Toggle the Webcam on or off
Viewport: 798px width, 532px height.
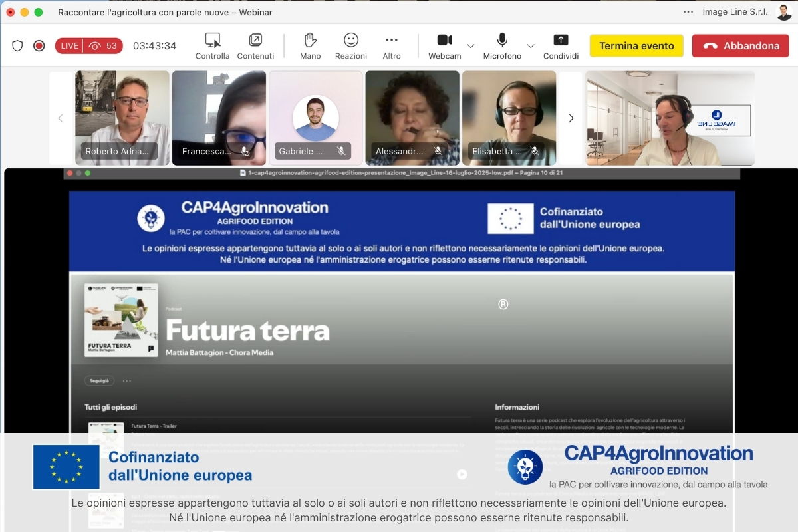click(x=445, y=46)
